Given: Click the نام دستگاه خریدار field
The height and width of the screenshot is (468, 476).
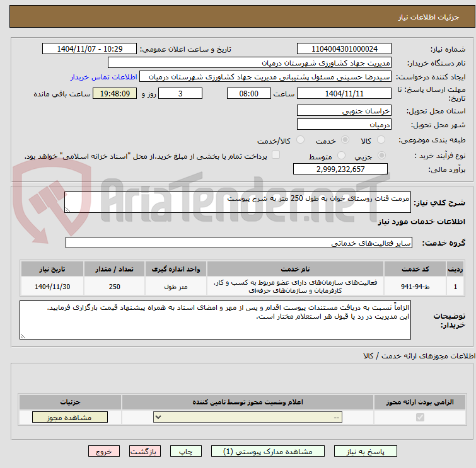Looking at the screenshot, I should coord(250,63).
